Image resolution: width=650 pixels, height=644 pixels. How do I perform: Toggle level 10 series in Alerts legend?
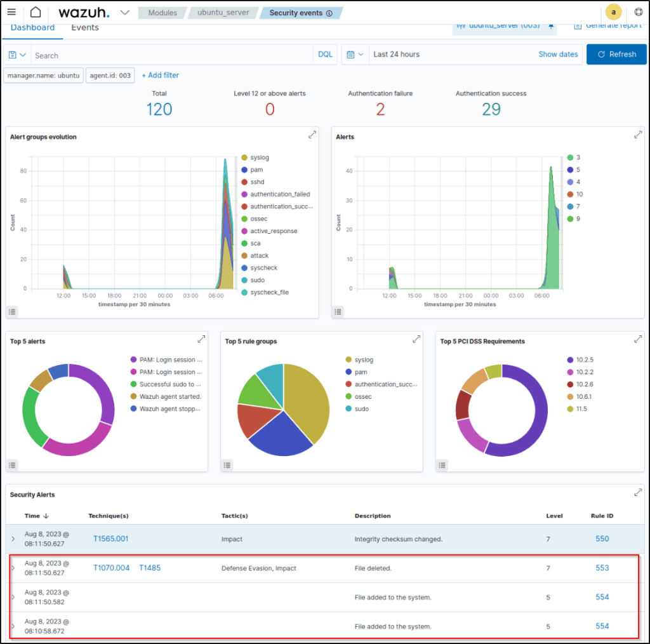point(579,194)
